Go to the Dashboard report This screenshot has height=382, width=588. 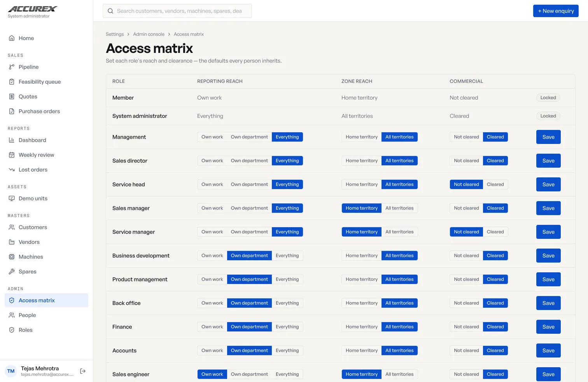coord(46,140)
